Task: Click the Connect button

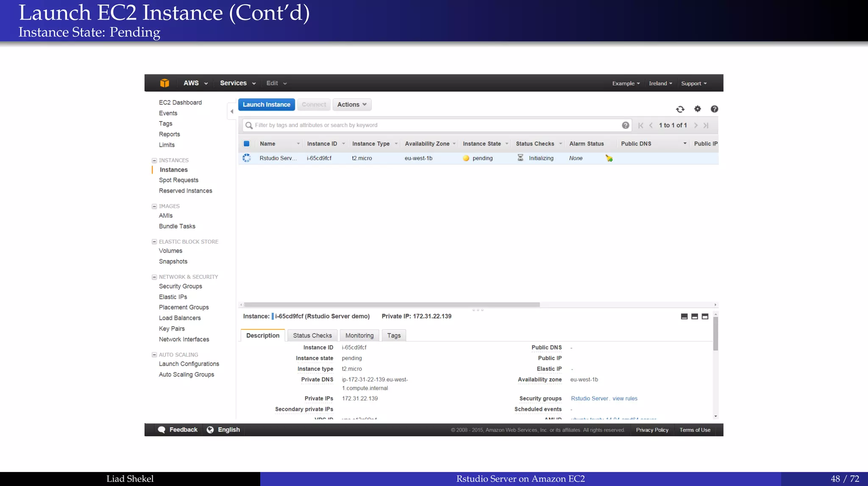Action: tap(314, 105)
